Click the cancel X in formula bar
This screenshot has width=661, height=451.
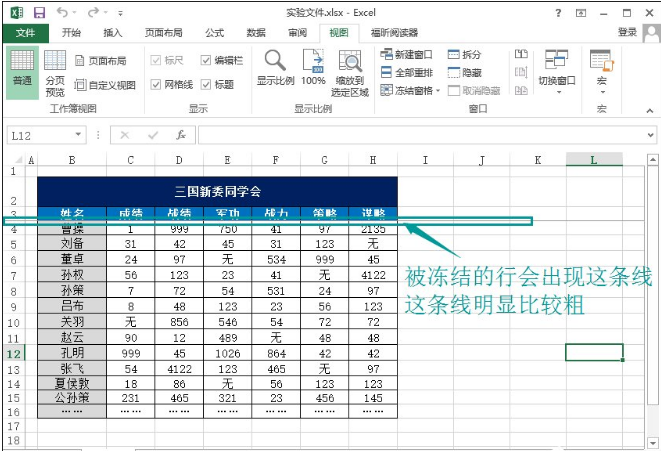[x=125, y=135]
